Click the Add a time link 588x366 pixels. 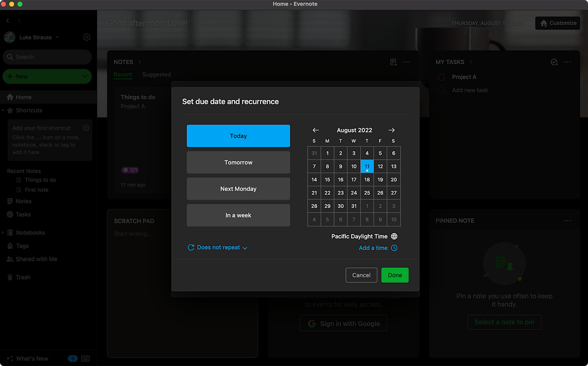(373, 248)
